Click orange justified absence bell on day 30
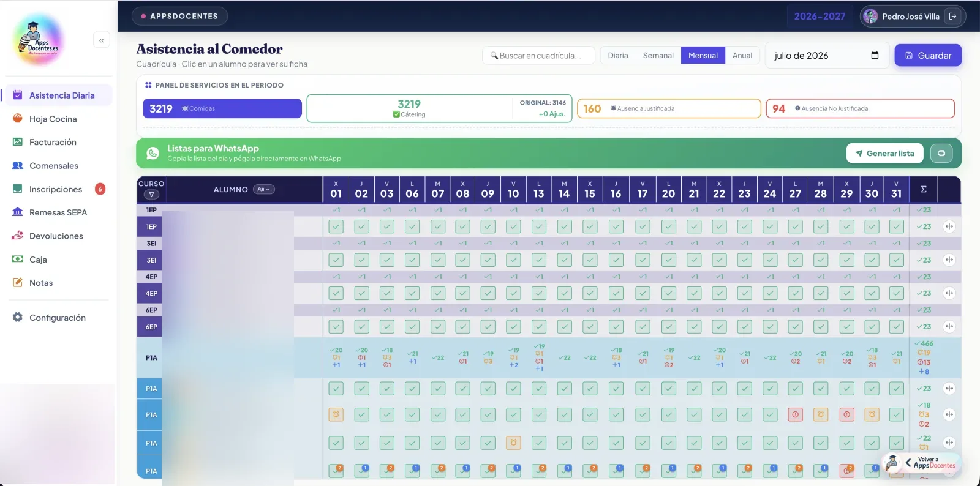Screen dimensions: 980x486 click(x=872, y=414)
